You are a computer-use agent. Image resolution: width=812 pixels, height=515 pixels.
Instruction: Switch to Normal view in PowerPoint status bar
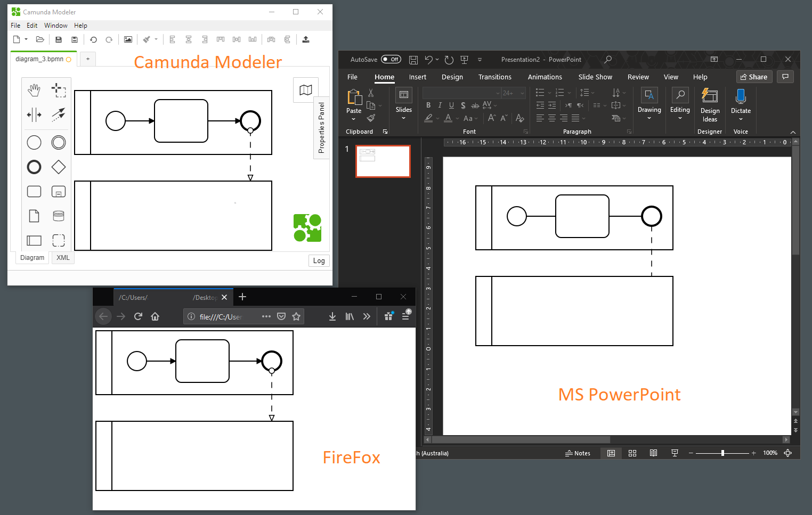611,453
